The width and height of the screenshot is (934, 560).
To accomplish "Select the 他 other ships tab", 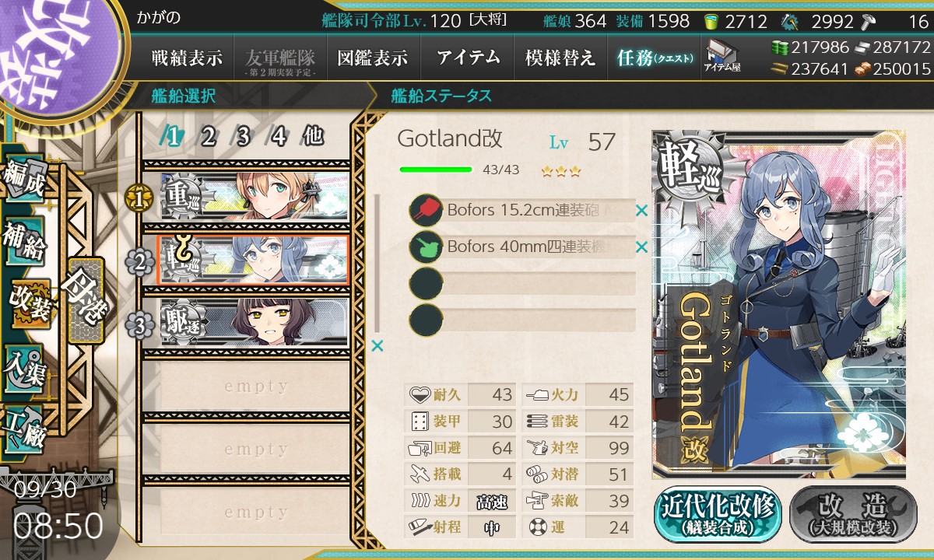I will click(313, 137).
